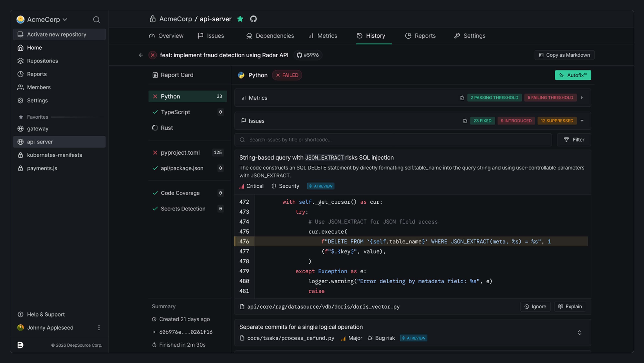Switch to the Overview tab
Screen dimensions: 644x363
point(166,36)
